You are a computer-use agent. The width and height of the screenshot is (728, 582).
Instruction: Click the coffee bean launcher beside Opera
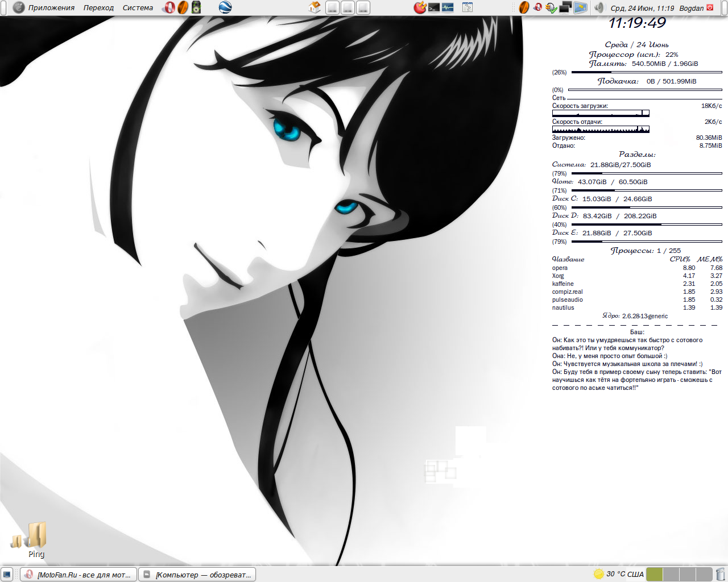(183, 7)
